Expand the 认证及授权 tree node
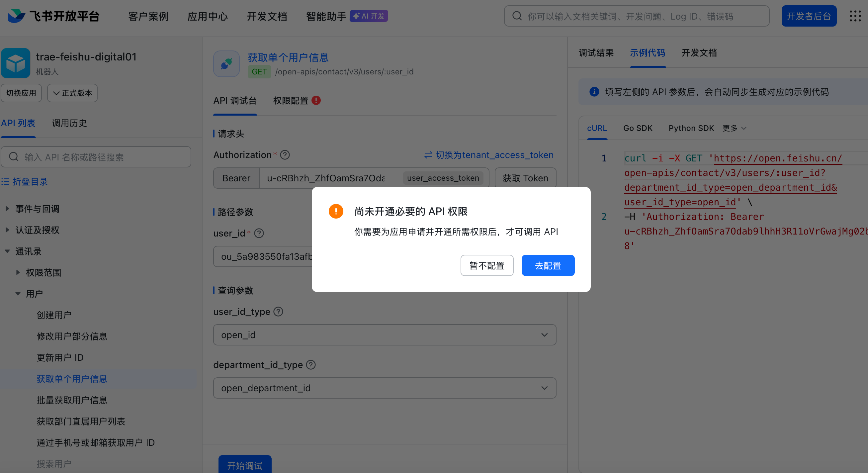868x473 pixels. click(7, 230)
